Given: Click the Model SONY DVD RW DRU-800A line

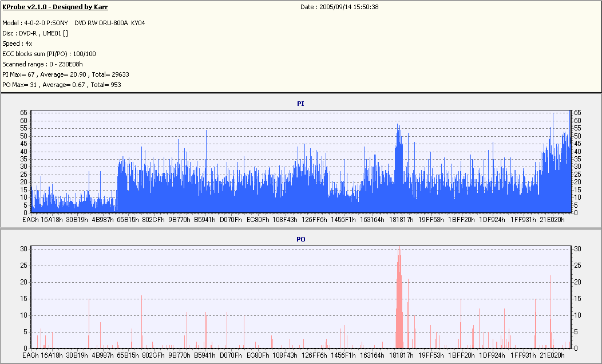Looking at the screenshot, I should pyautogui.click(x=74, y=23).
